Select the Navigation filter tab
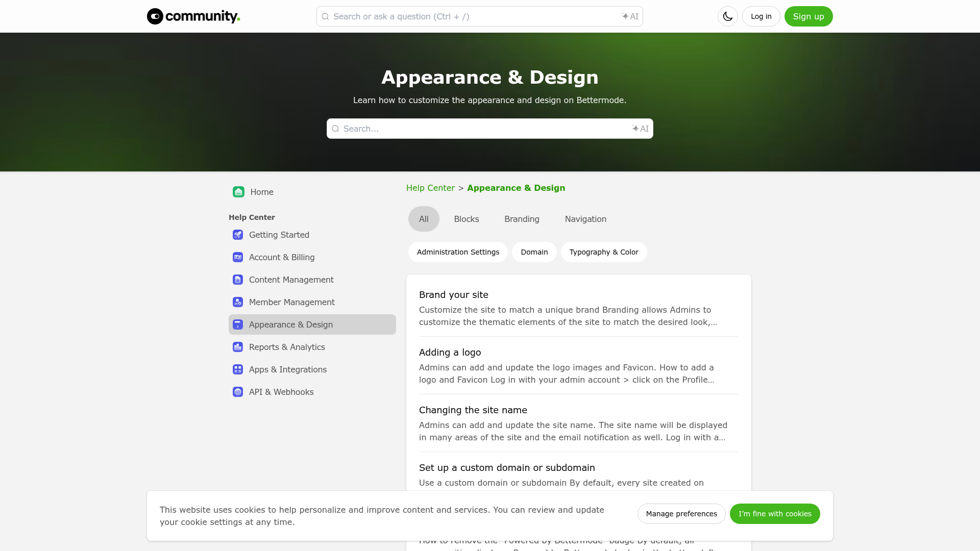Screen dimensions: 980x551 (585, 219)
